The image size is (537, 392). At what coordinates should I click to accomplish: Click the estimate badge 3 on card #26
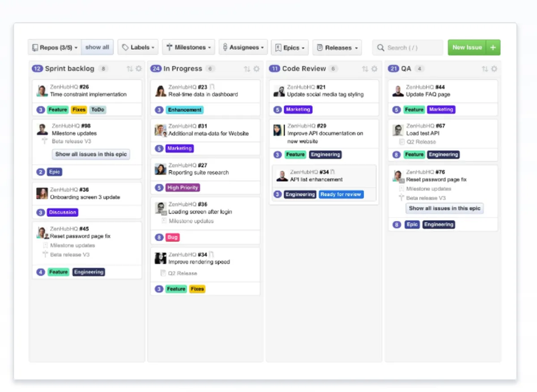[x=41, y=110]
